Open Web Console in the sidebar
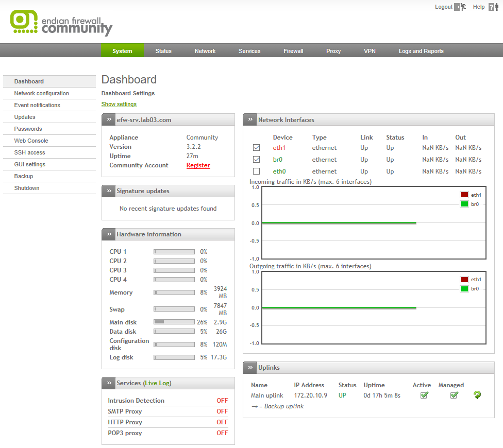 point(49,141)
